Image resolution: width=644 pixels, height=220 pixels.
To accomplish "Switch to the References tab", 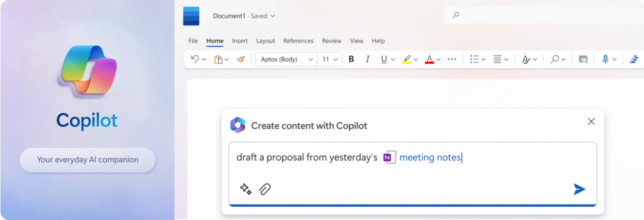I will 298,41.
